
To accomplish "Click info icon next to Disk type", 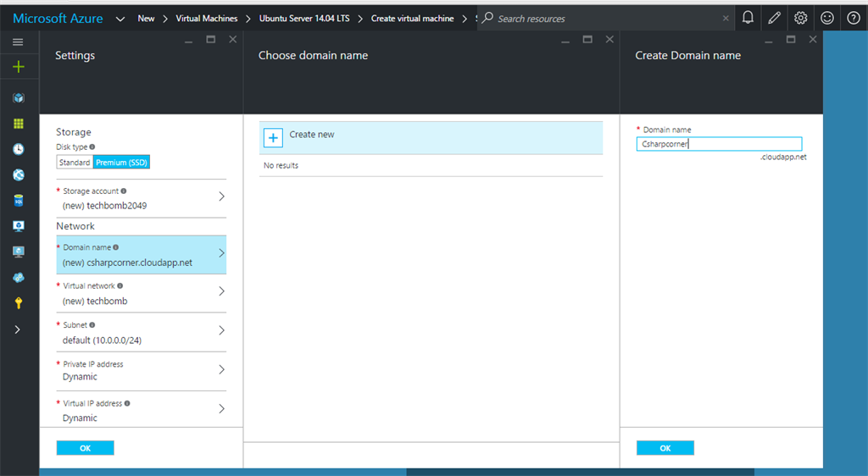I will point(92,147).
